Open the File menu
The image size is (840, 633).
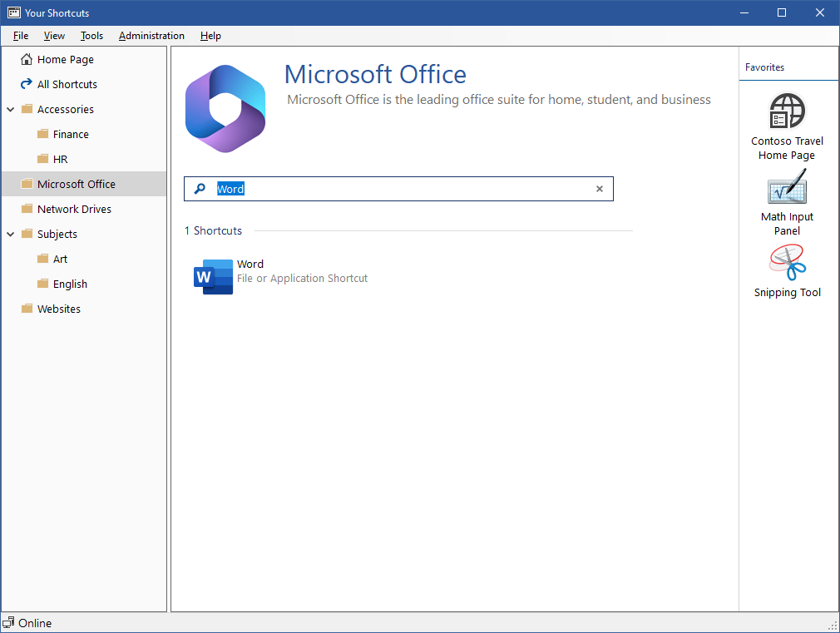(x=21, y=36)
